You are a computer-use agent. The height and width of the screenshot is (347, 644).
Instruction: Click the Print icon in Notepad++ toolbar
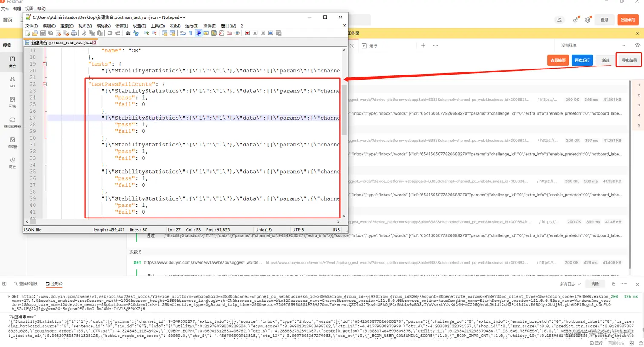point(74,33)
